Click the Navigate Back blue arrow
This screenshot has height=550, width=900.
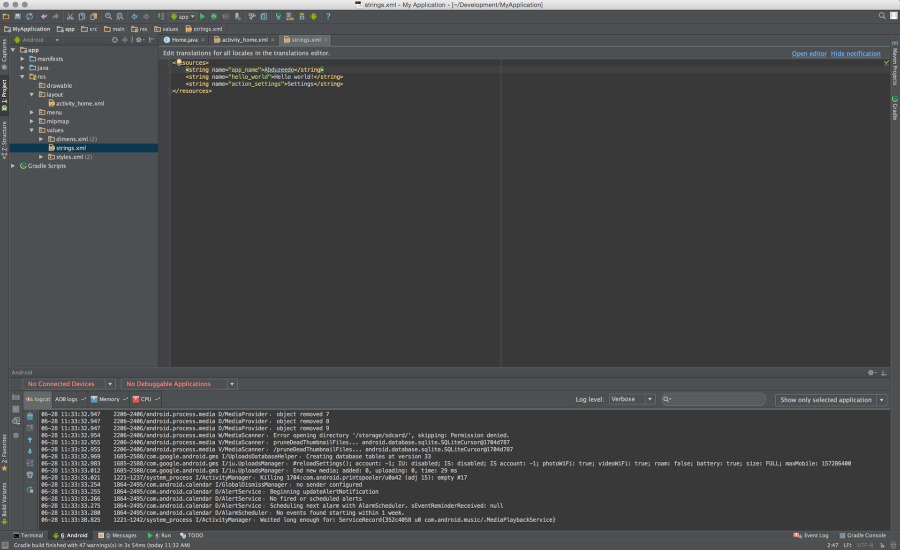tap(134, 17)
